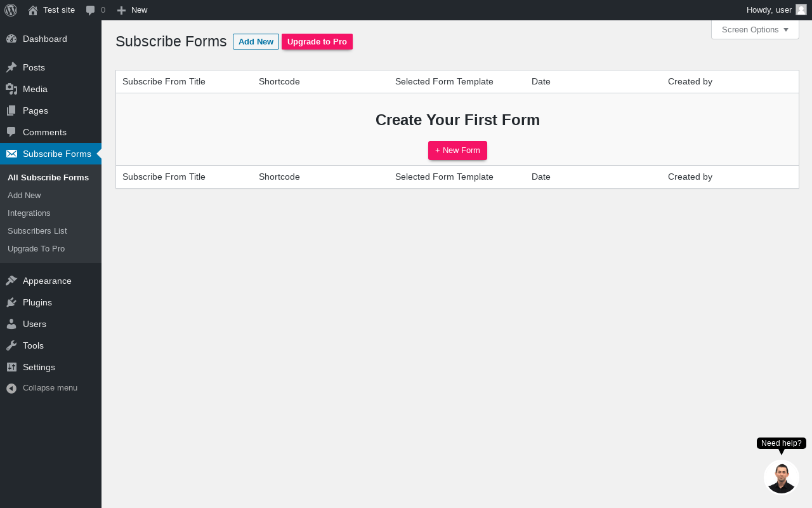Image resolution: width=812 pixels, height=508 pixels.
Task: Click the Media icon in sidebar
Action: (x=11, y=89)
